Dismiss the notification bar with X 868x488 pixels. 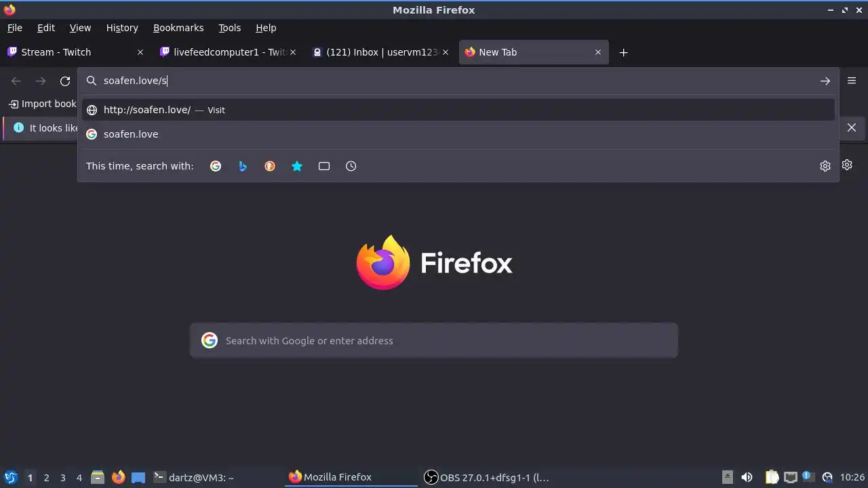pos(852,127)
